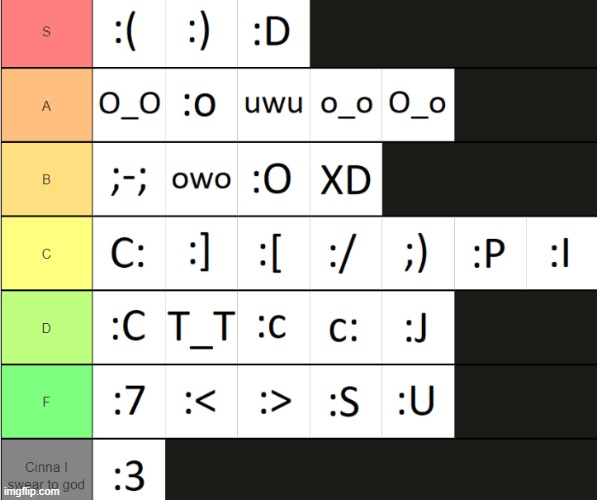This screenshot has width=597, height=500.
Task: Click the :/ emoticon tile
Action: click(346, 253)
